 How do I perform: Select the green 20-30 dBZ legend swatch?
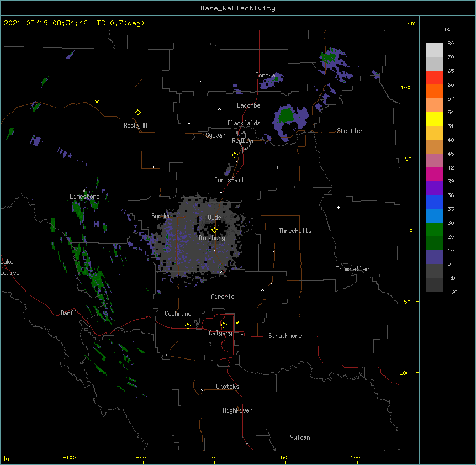(434, 230)
